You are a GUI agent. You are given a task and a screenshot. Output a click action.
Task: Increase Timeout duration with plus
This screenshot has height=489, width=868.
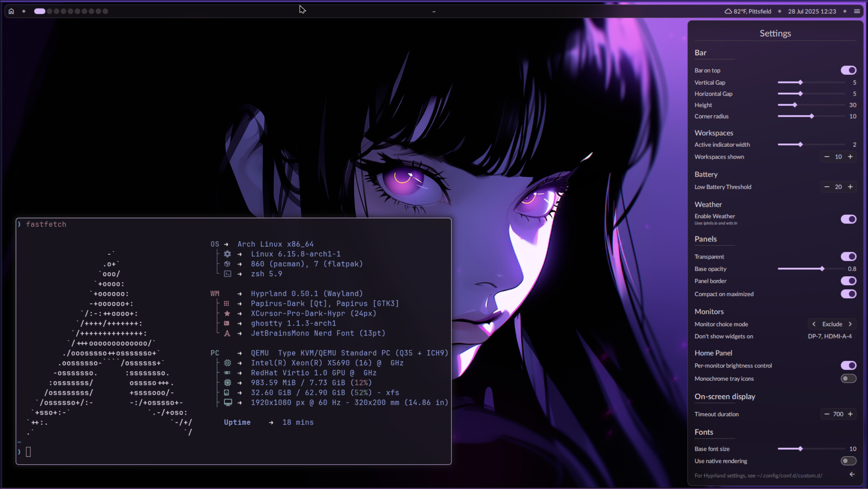pos(850,414)
